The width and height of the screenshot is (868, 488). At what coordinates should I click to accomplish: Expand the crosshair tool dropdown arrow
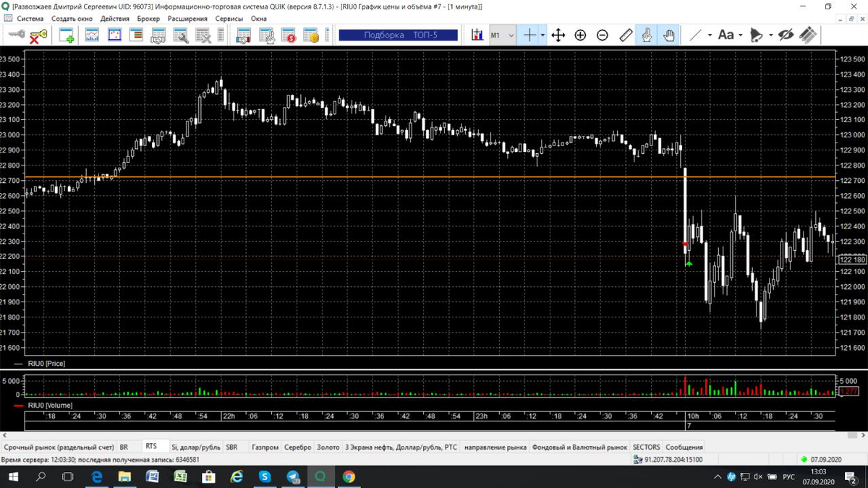tap(542, 35)
